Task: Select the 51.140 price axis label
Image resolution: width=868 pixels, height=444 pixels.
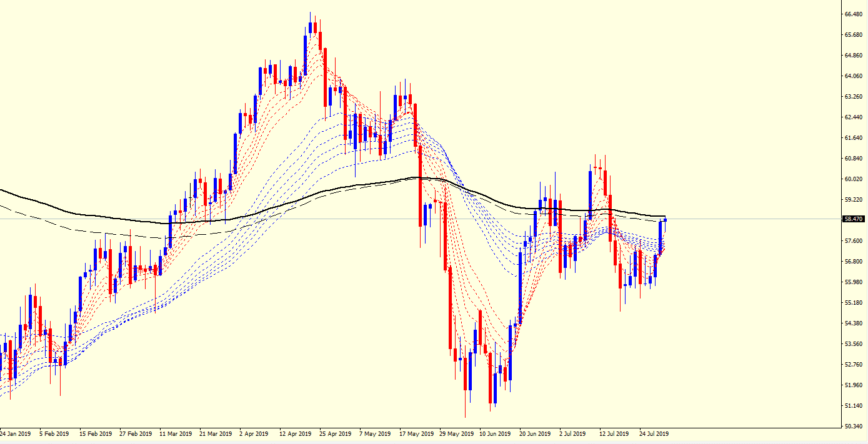Action: [854, 406]
